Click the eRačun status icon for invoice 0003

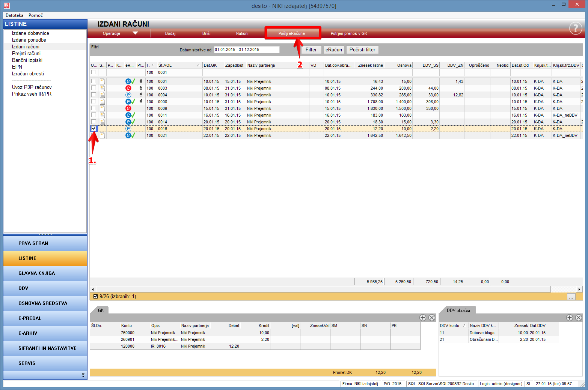[x=128, y=88]
